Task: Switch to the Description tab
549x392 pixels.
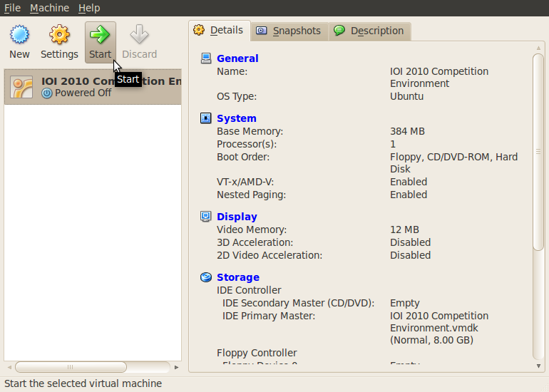Action: coord(370,31)
